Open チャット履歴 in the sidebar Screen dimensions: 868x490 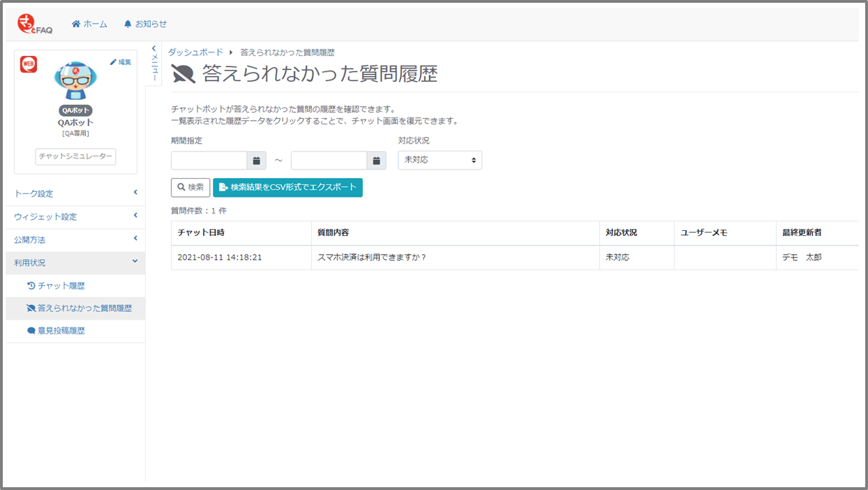pos(61,285)
